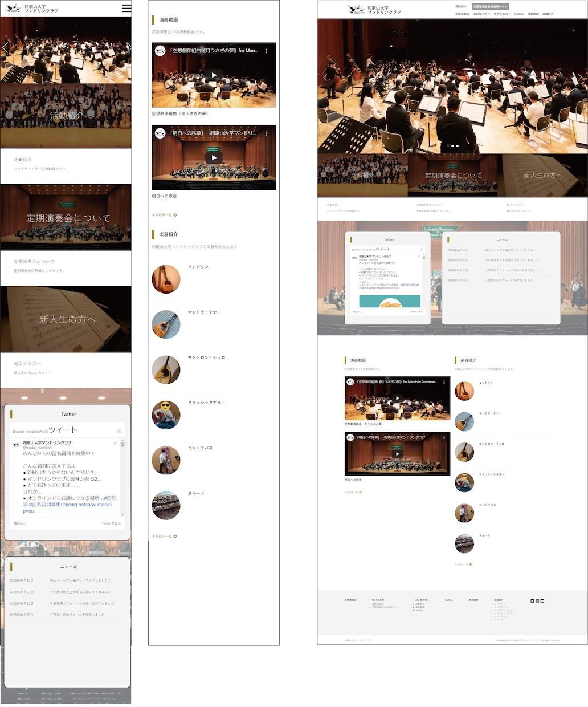Open the mobile 新入生の方へ banner image
588x707 pixels.
click(x=66, y=319)
